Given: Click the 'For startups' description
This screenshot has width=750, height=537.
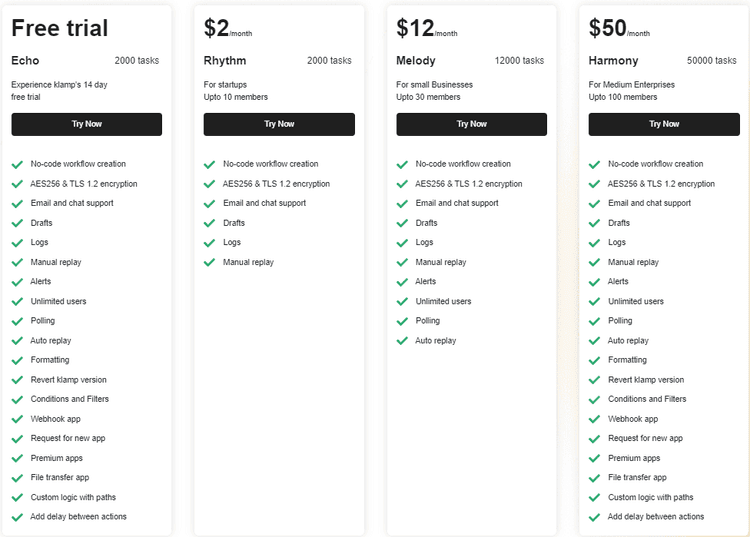Looking at the screenshot, I should pyautogui.click(x=225, y=85).
